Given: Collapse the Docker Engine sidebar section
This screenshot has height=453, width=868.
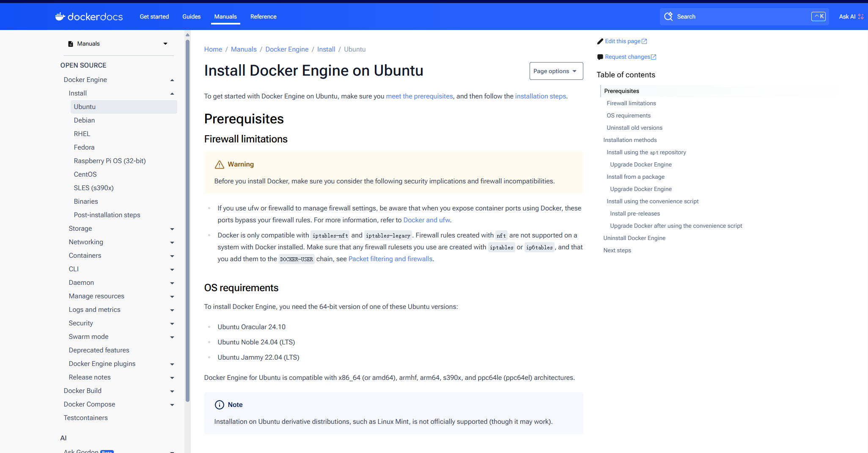Looking at the screenshot, I should pyautogui.click(x=172, y=79).
